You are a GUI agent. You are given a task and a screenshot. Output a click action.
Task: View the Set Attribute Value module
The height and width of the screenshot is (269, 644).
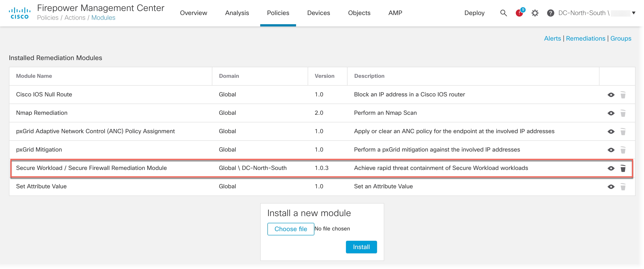click(x=611, y=187)
